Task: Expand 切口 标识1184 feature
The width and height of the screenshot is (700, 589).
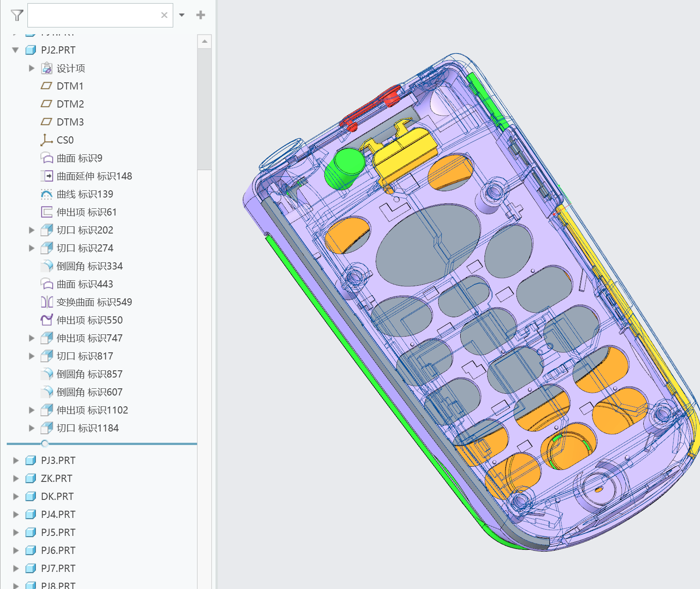Action: [x=31, y=428]
